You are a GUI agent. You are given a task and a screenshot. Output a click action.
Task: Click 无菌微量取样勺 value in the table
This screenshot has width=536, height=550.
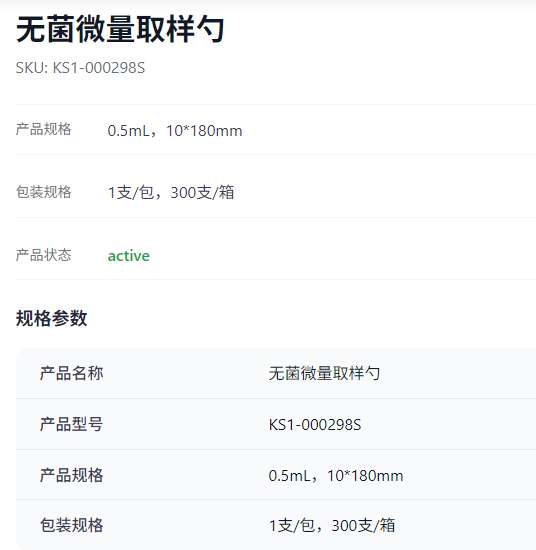click(x=324, y=373)
